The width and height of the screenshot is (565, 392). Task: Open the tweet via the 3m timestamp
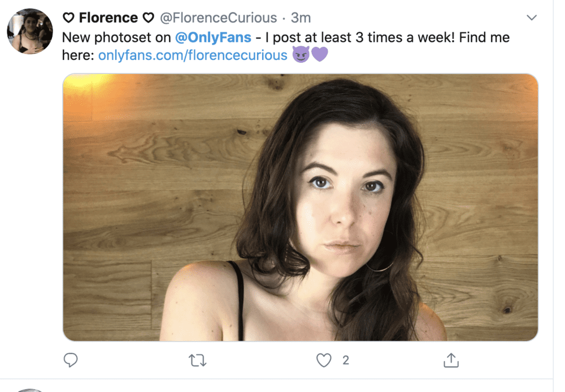[x=301, y=18]
